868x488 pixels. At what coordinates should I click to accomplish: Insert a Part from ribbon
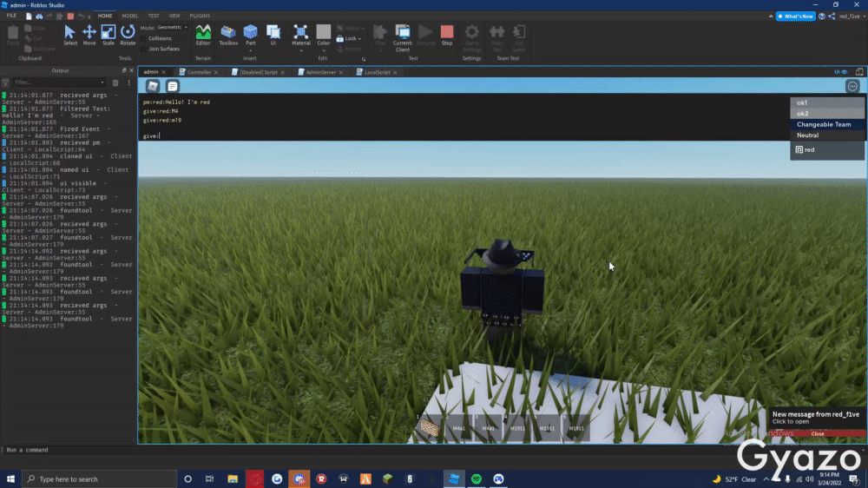(x=250, y=33)
